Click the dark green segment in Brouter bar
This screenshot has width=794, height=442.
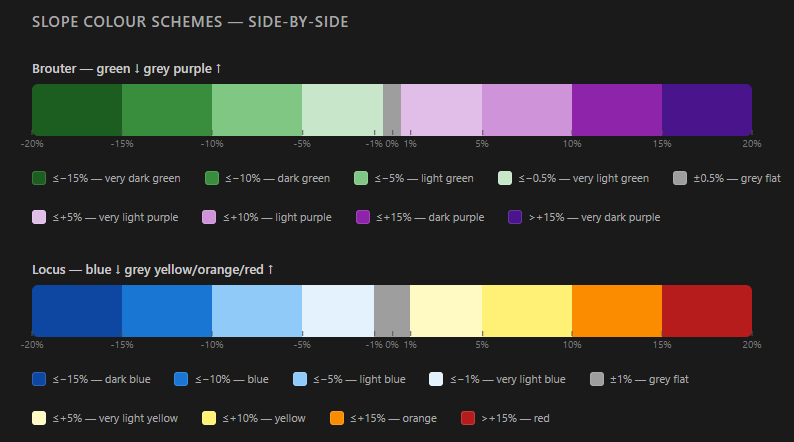click(x=167, y=110)
